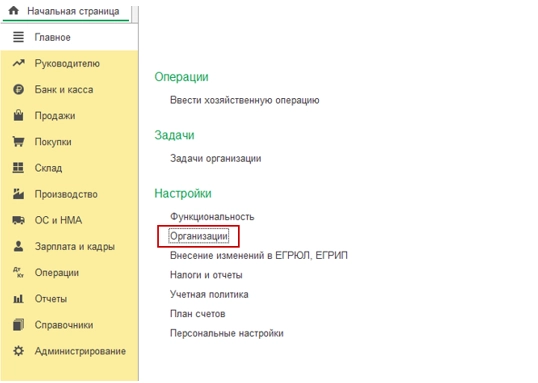Screen dimensions: 538x383
Task: Click the shopping cart icon for Покупки
Action: coord(19,141)
